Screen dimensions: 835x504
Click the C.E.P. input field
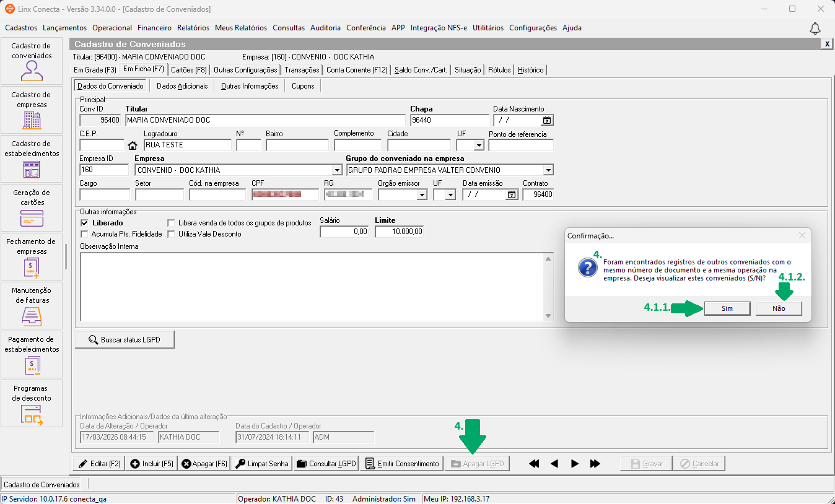[102, 146]
